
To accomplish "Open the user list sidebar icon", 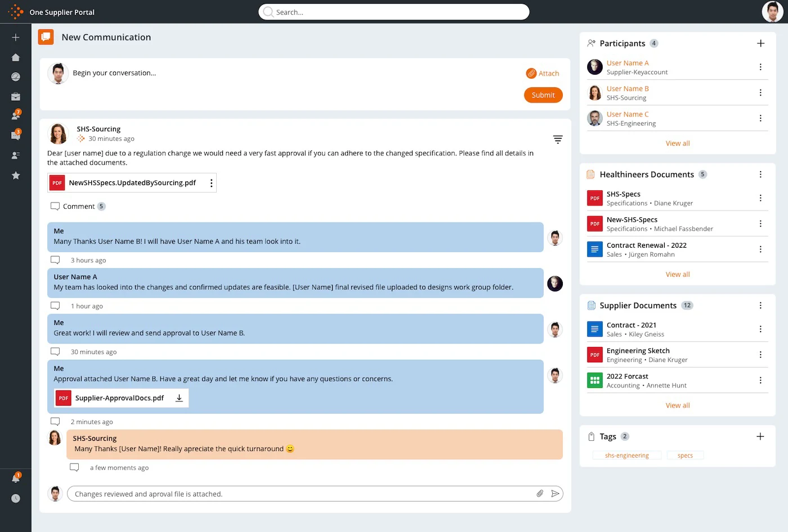I will click(x=16, y=155).
